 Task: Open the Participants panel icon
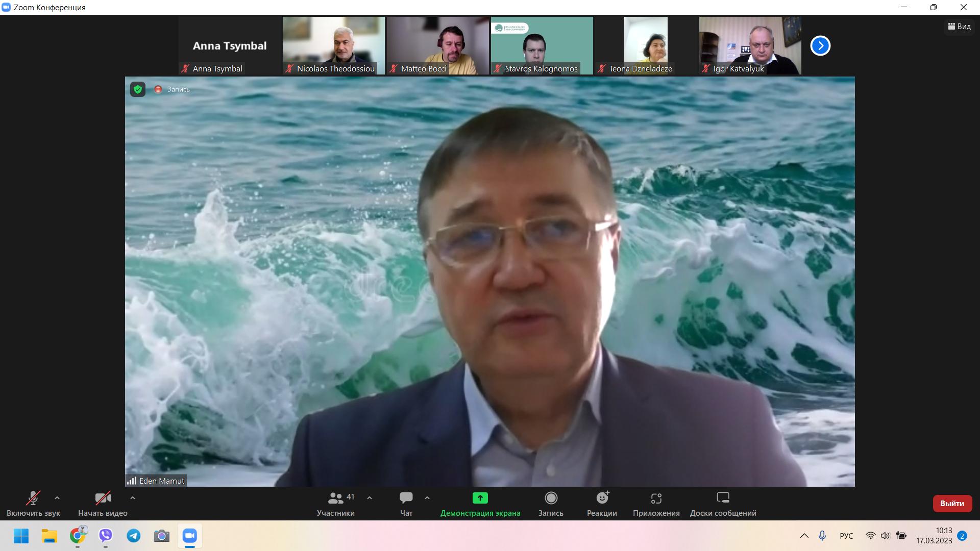[x=335, y=498]
